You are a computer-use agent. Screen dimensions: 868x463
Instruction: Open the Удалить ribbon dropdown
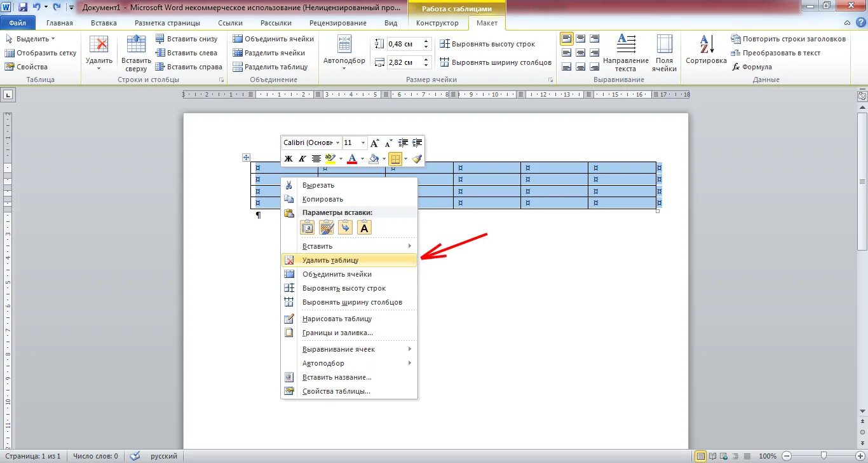pos(99,53)
